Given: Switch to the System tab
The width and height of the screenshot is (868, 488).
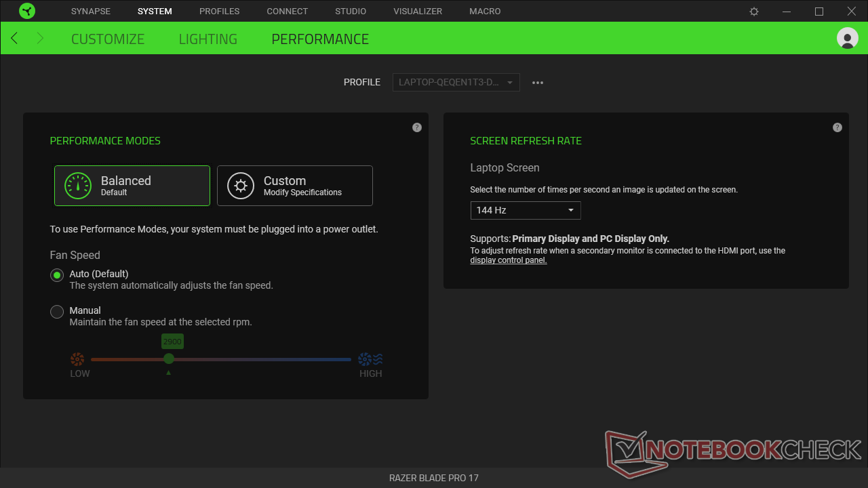Looking at the screenshot, I should [x=155, y=12].
